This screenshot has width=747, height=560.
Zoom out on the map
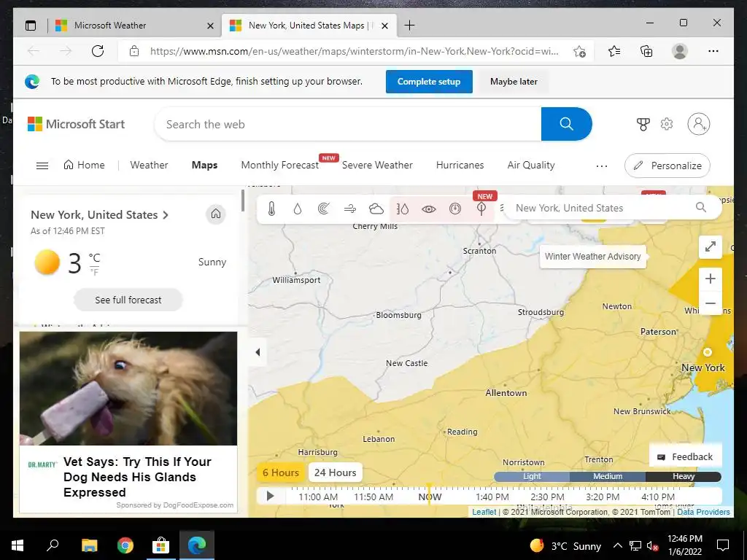click(711, 303)
